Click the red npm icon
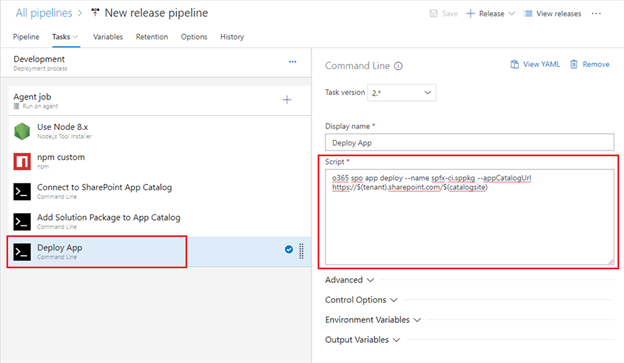The width and height of the screenshot is (624, 363). [22, 161]
